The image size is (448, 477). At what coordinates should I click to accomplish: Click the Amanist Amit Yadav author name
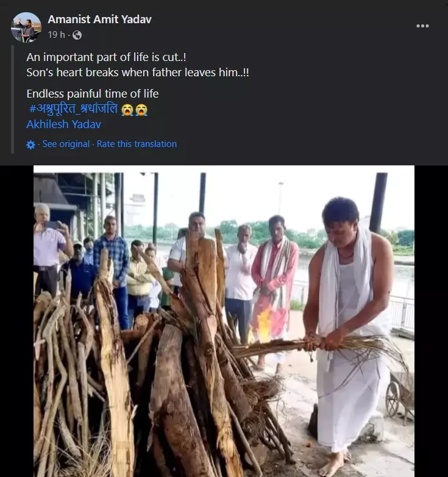(99, 20)
